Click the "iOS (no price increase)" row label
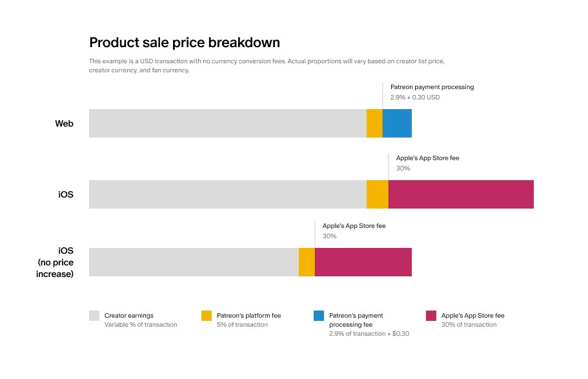588x379 pixels. pyautogui.click(x=55, y=262)
